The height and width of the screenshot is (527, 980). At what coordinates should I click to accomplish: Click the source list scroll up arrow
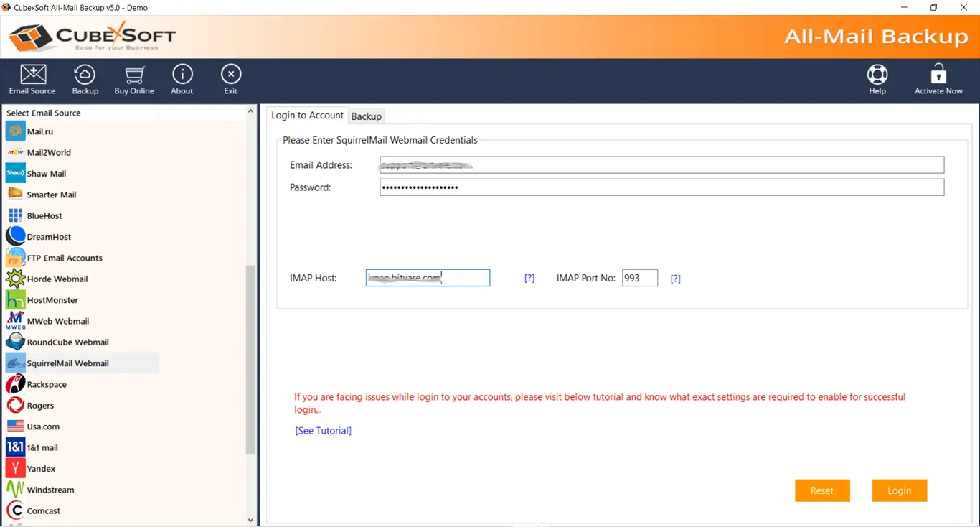250,111
